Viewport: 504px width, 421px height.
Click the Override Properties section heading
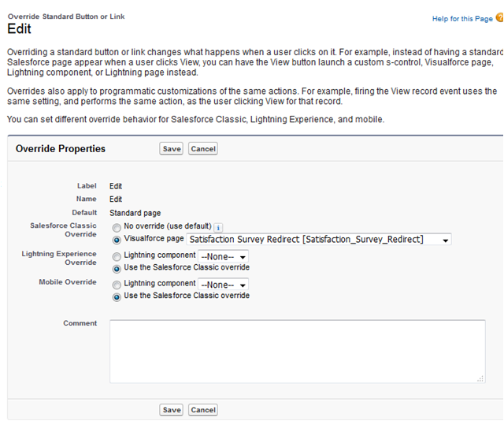61,148
